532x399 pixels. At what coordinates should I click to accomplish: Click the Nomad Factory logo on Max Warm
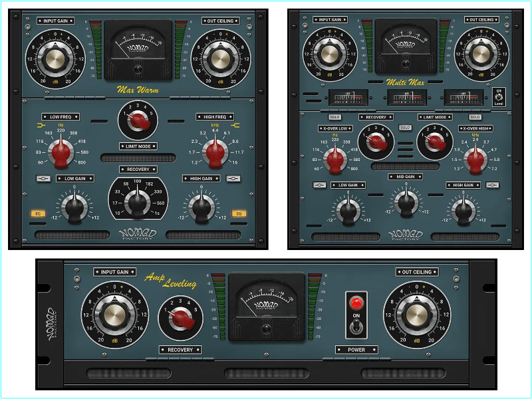pos(138,234)
